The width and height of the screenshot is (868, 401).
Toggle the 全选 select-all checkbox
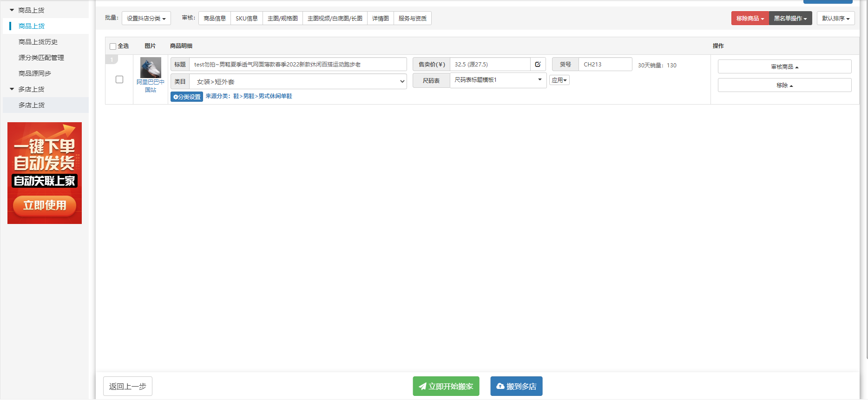click(x=113, y=46)
